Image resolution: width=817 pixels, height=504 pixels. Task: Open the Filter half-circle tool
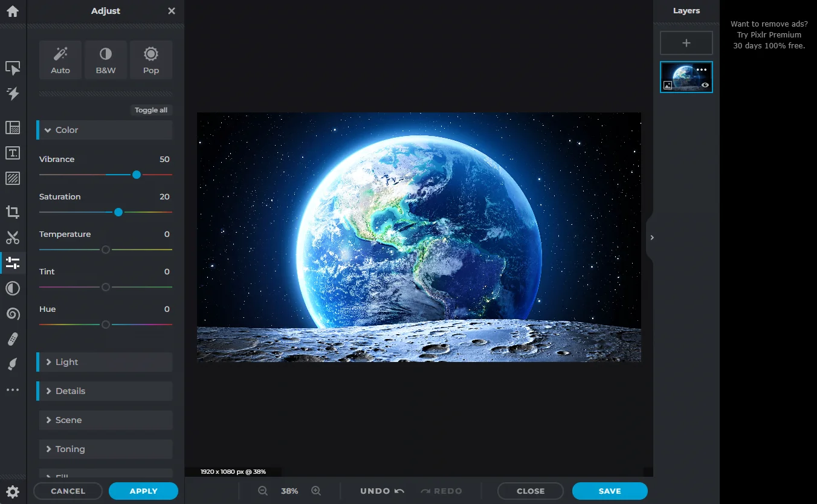coord(13,288)
